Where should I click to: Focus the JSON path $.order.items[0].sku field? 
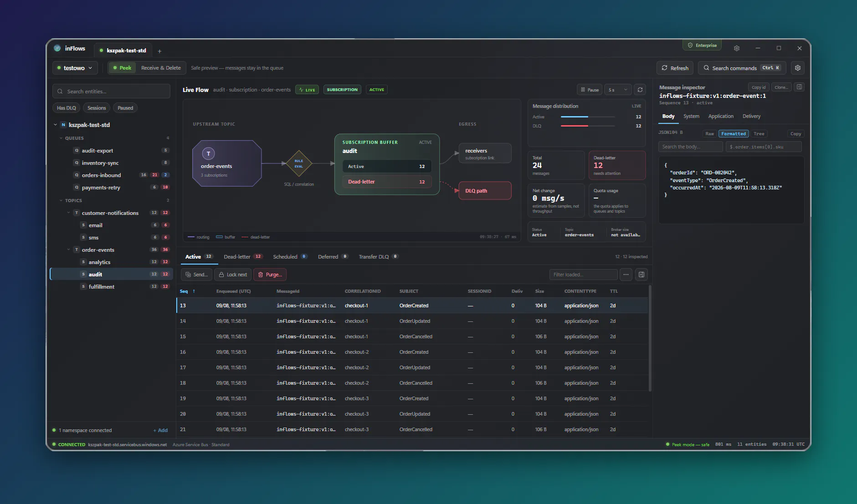click(x=763, y=147)
